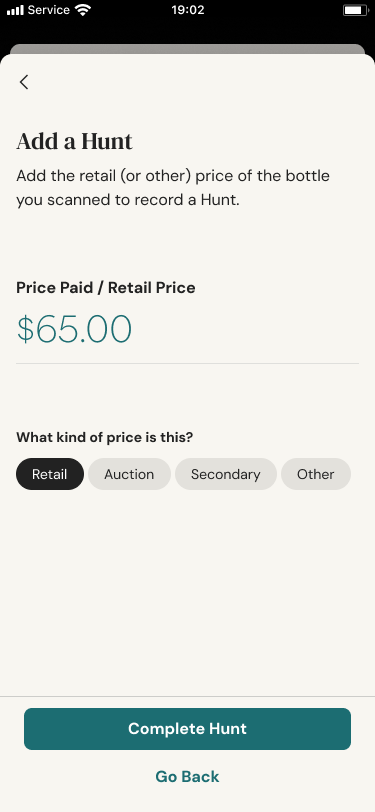Viewport: 375px width, 812px height.
Task: Tap the Add a Hunt heading
Action: click(75, 141)
